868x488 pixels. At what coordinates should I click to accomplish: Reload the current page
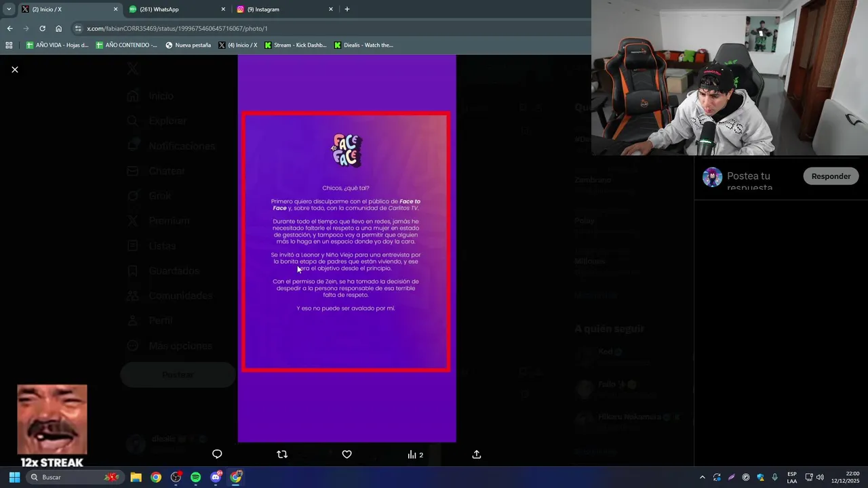pyautogui.click(x=42, y=28)
